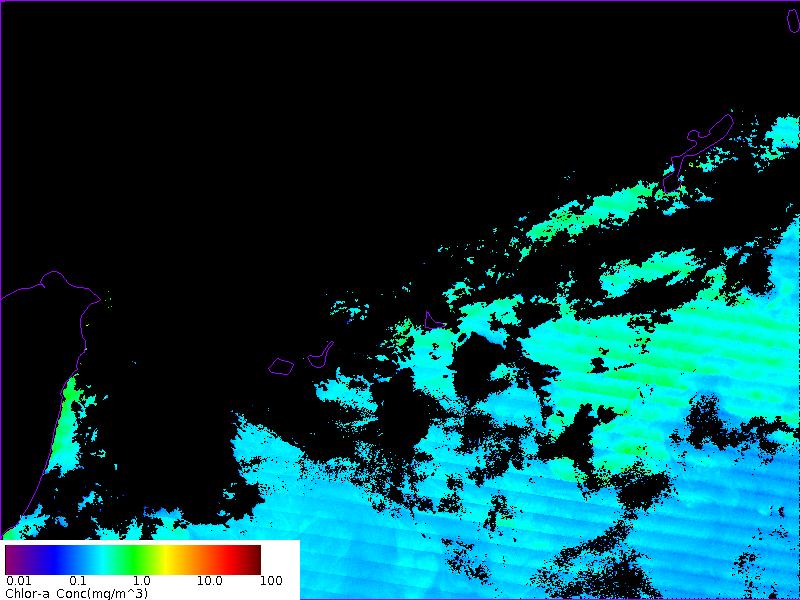Image resolution: width=800 pixels, height=600 pixels.
Task: Click the 0.1 tick label on the legend
Action: click(x=78, y=581)
